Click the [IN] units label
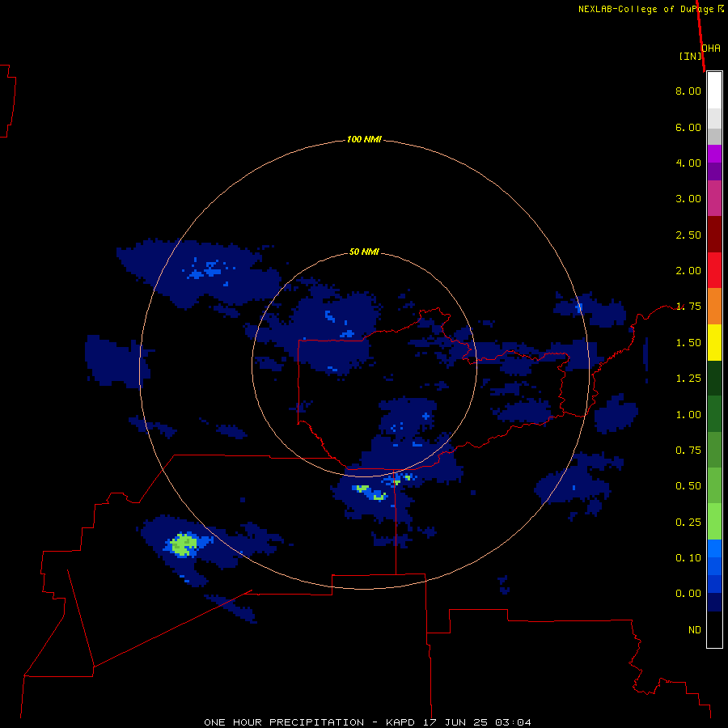This screenshot has height=728, width=728. 691,56
